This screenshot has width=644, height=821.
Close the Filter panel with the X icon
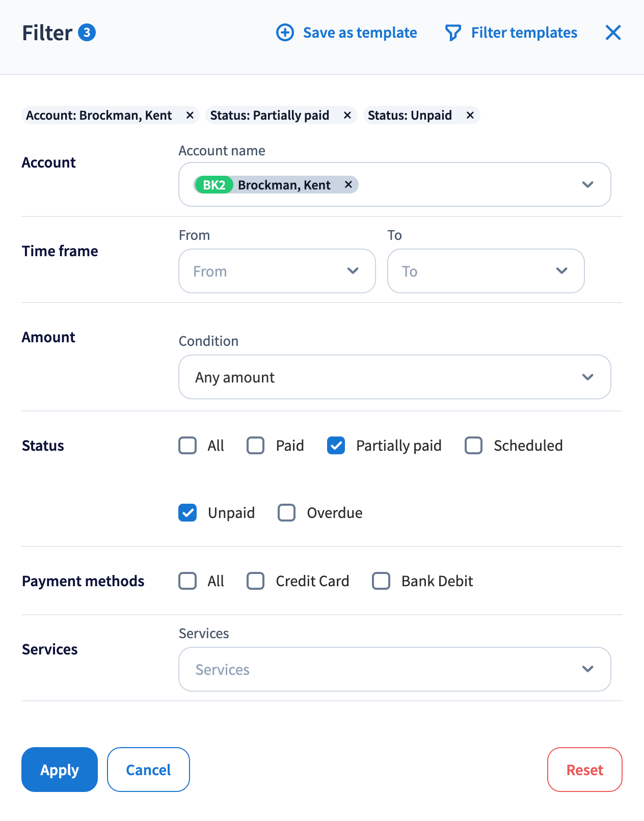(x=613, y=33)
